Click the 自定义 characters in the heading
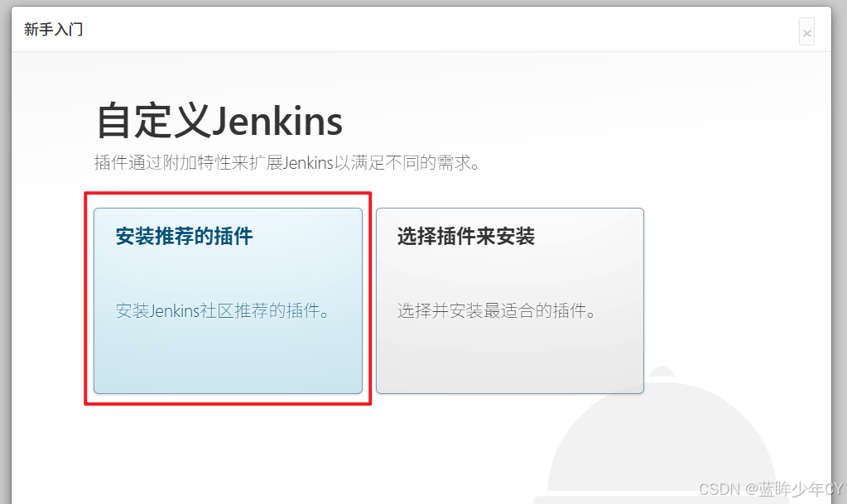Viewport: 847px width, 504px height. [x=153, y=121]
